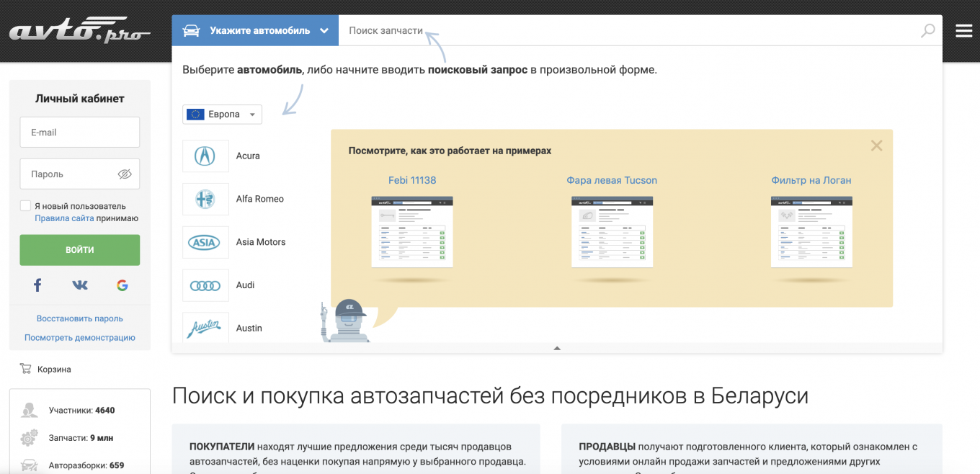
Task: Click the search magnifier icon
Action: (927, 30)
